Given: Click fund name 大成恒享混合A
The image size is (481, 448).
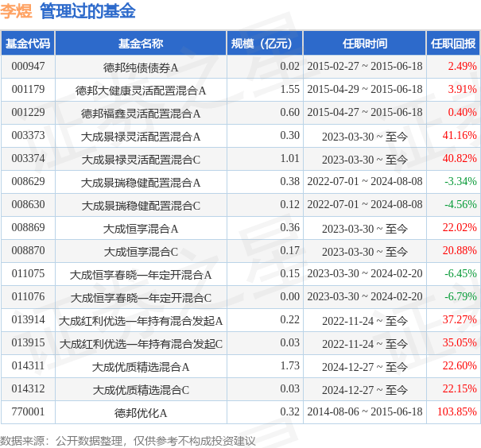Looking at the screenshot, I should (x=141, y=229).
